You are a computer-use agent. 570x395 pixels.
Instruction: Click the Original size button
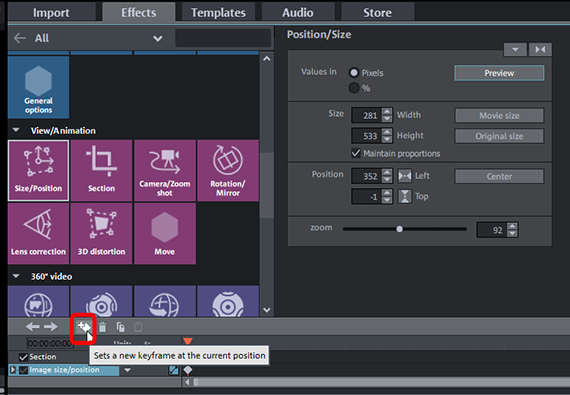(x=499, y=136)
